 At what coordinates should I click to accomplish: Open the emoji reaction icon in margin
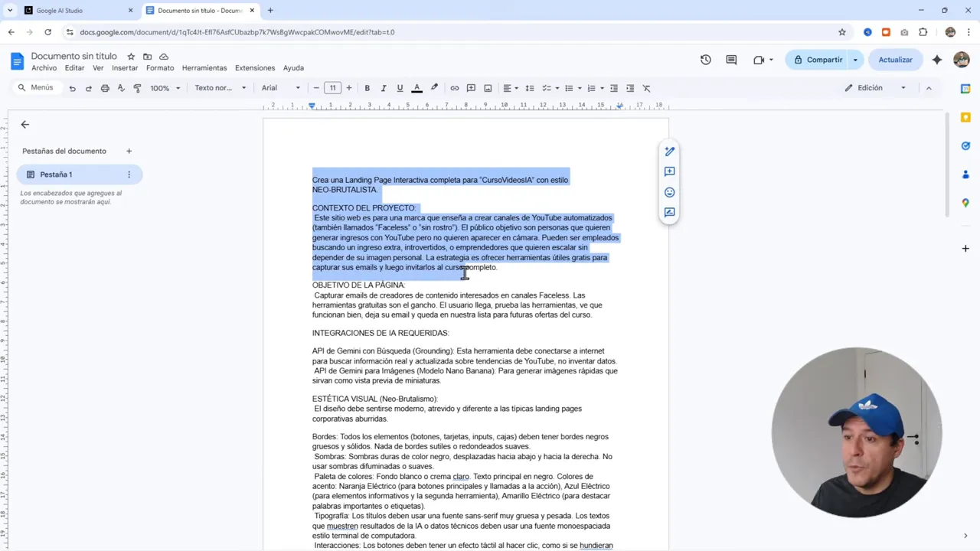(669, 192)
